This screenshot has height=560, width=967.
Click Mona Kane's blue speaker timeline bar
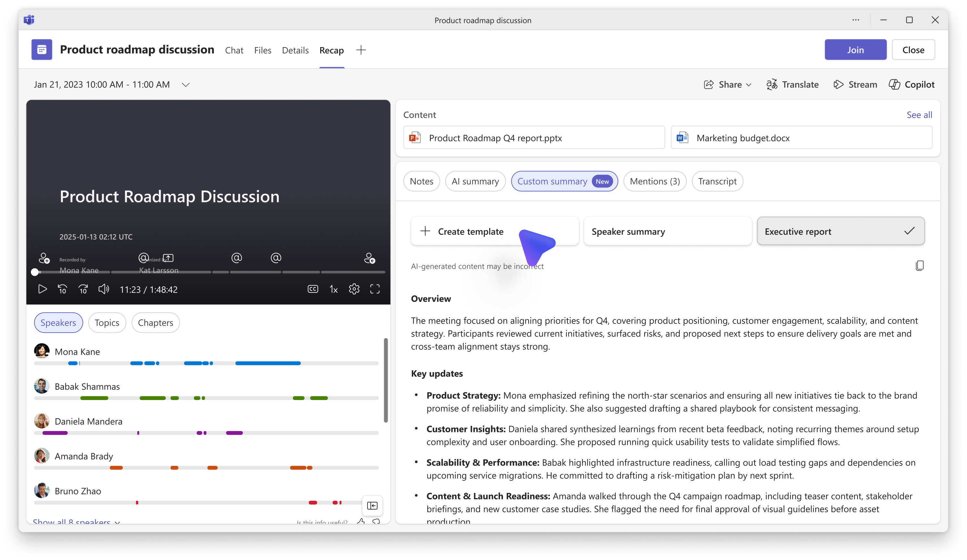pyautogui.click(x=268, y=363)
